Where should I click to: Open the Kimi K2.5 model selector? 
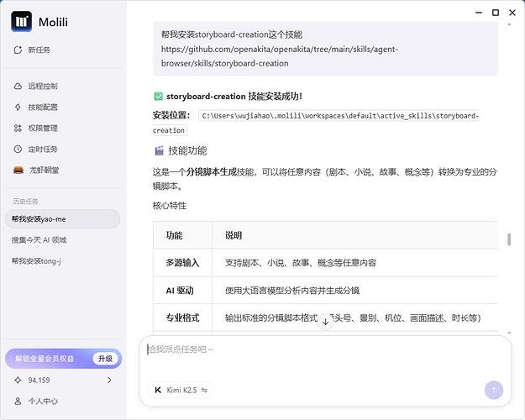181,391
